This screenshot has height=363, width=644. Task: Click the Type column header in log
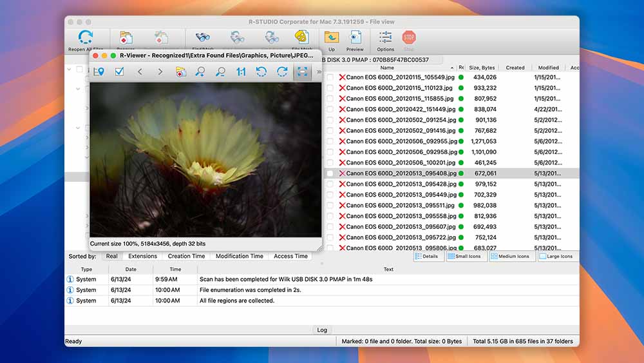tap(86, 270)
